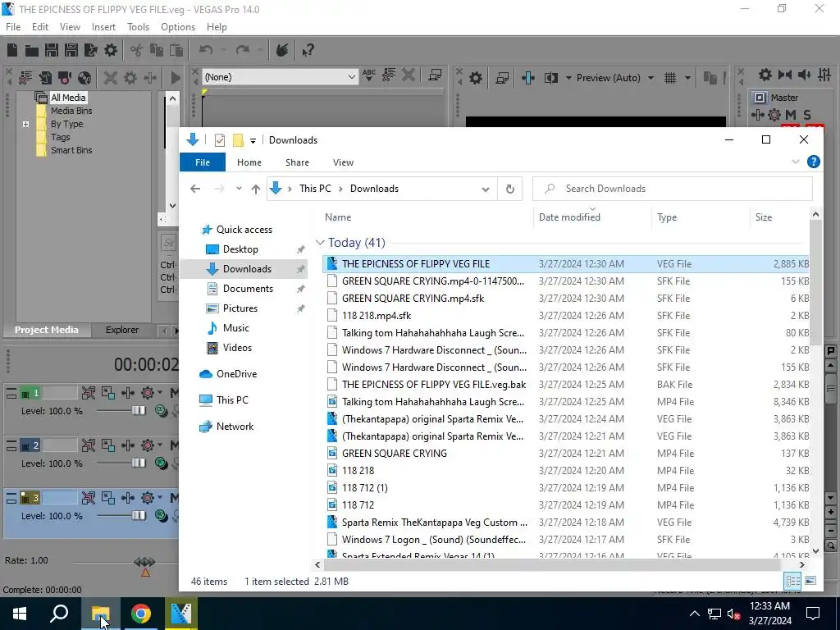Click the Open folder icon in VEGAS toolbar
840x630 pixels.
pos(32,50)
